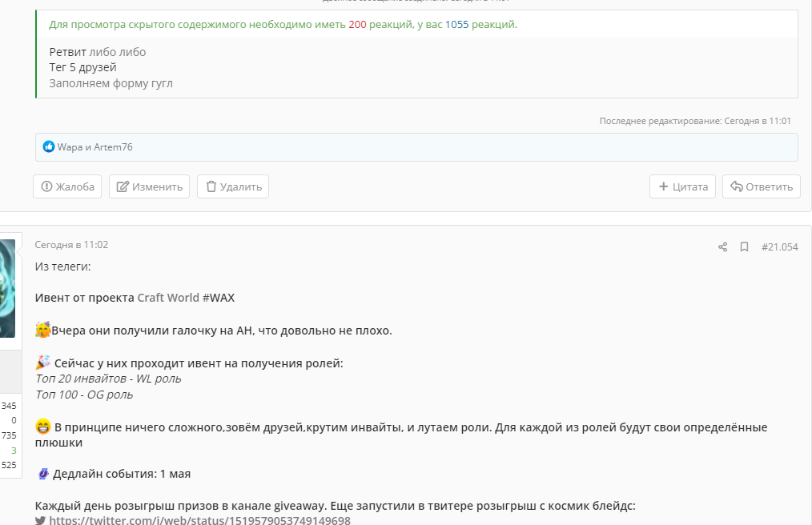The image size is (812, 525).
Task: Click the party face emoji
Action: pos(42,329)
